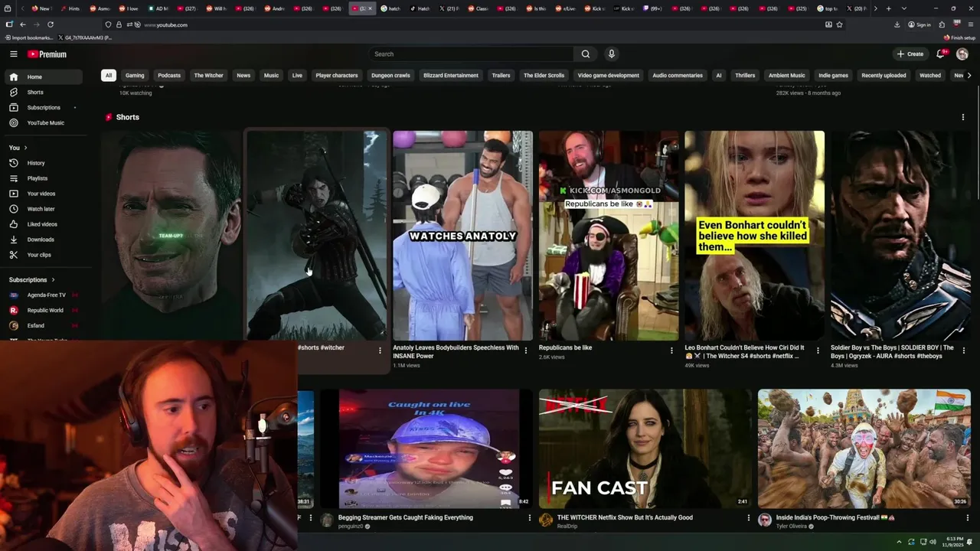Click the YouTube Premium logo
Viewport: 980px width, 551px height.
[47, 54]
